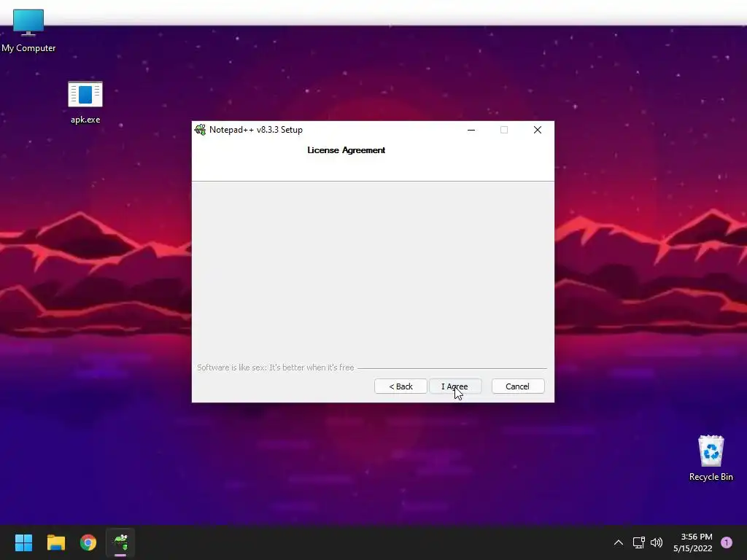
Task: Open the clock showing 3:56 PM
Action: [x=693, y=542]
